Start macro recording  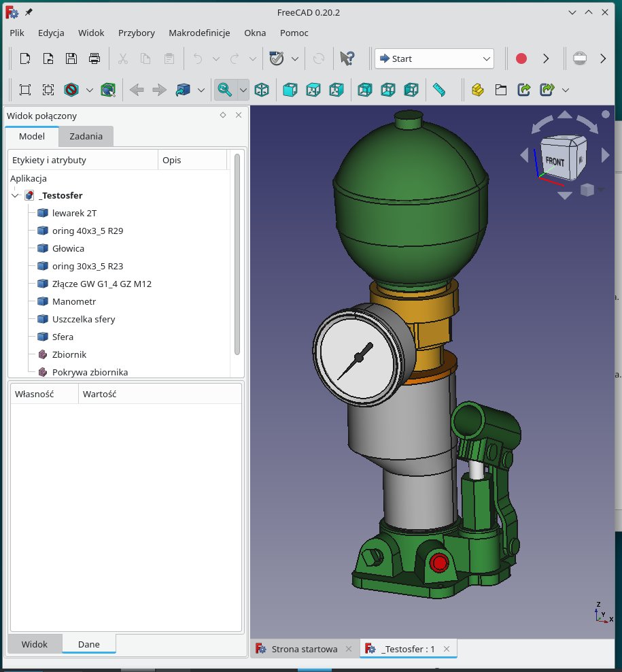[520, 58]
